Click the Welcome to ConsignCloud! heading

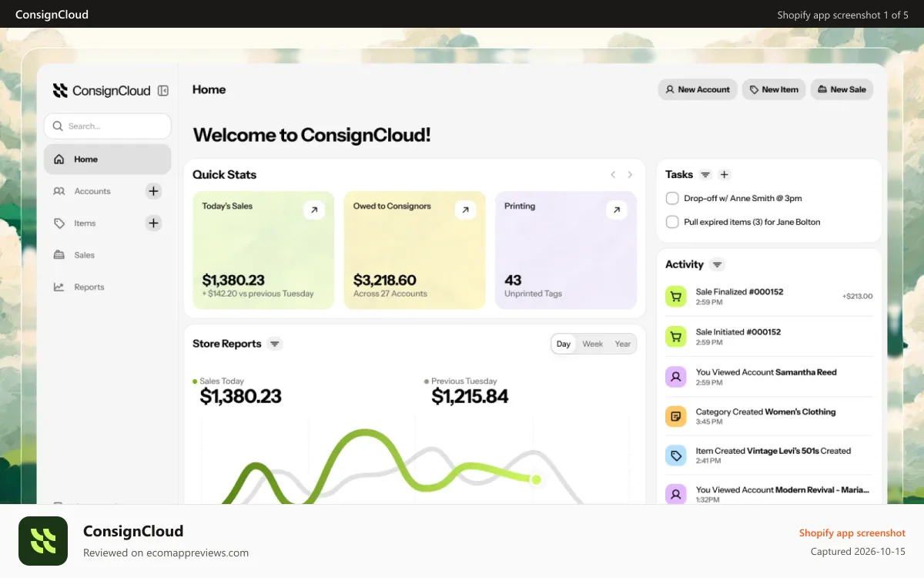pyautogui.click(x=312, y=135)
